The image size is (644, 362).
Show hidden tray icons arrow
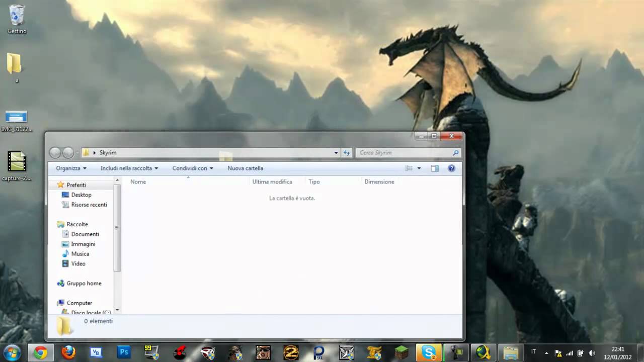point(547,353)
